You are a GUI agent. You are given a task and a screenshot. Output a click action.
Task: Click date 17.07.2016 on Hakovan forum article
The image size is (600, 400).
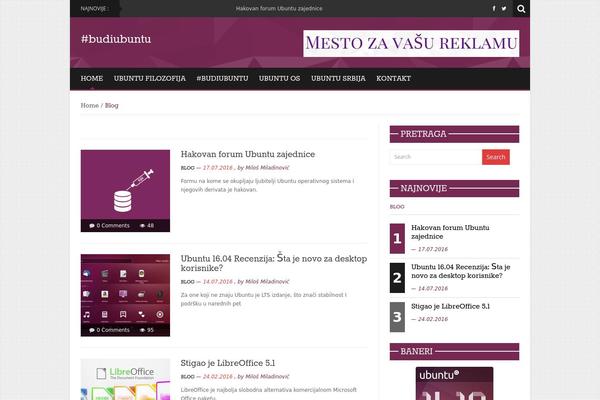click(217, 168)
